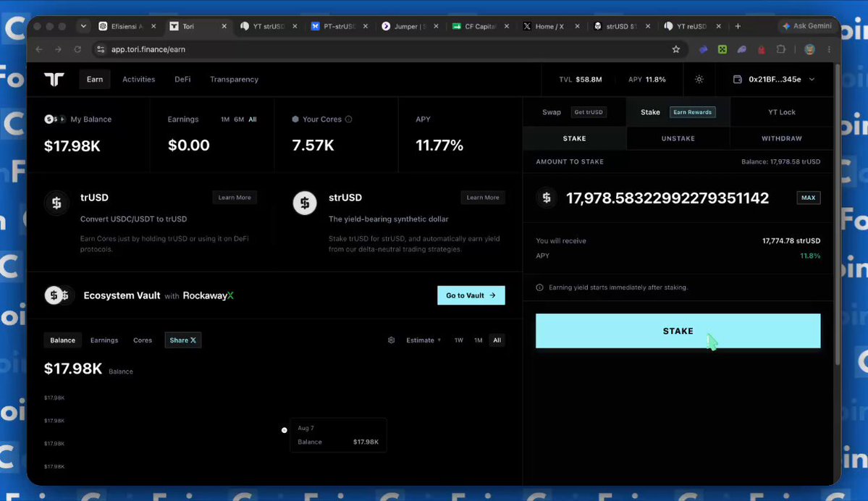The width and height of the screenshot is (868, 501).
Task: Click the Aug 7 chart data point
Action: pos(284,430)
